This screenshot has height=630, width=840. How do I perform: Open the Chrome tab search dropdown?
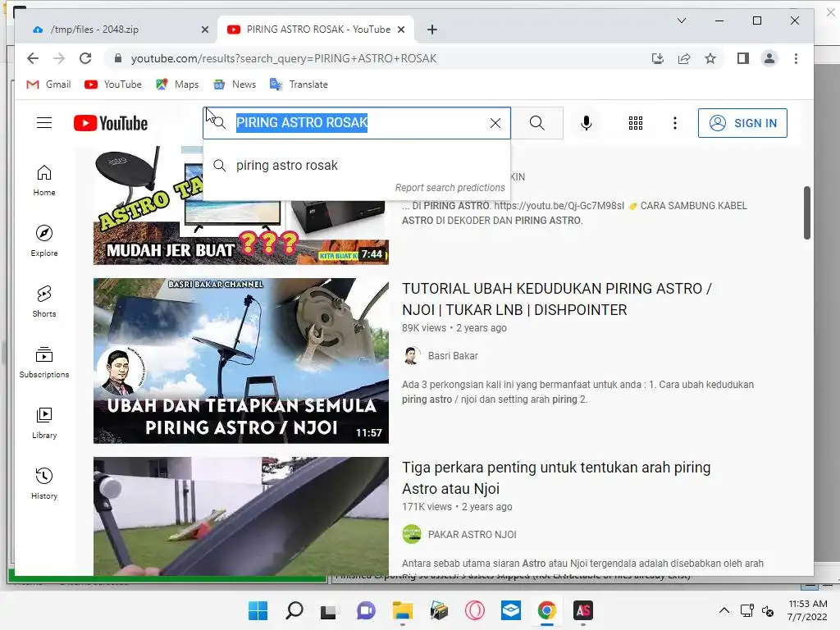tap(682, 21)
